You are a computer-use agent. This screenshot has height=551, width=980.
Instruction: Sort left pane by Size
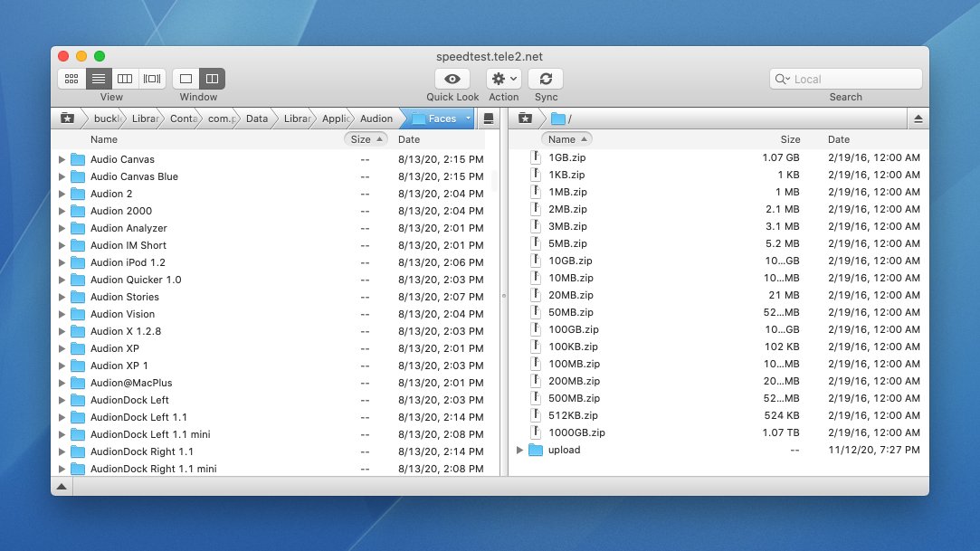[366, 139]
